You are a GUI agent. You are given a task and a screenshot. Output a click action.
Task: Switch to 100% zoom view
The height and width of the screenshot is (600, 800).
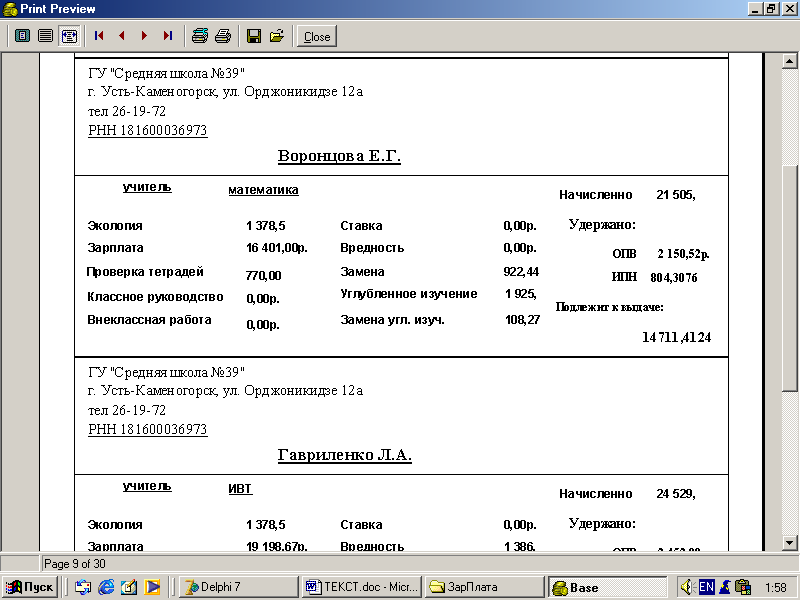(x=45, y=36)
